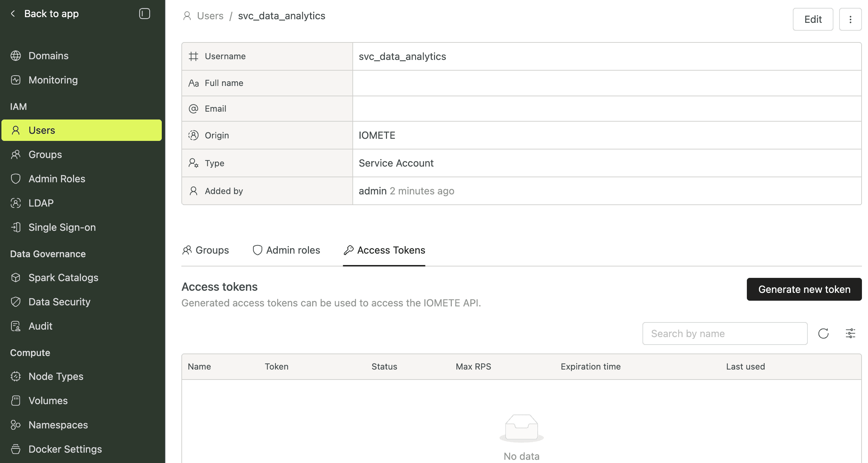
Task: Open Spark Catalogs
Action: 63,278
